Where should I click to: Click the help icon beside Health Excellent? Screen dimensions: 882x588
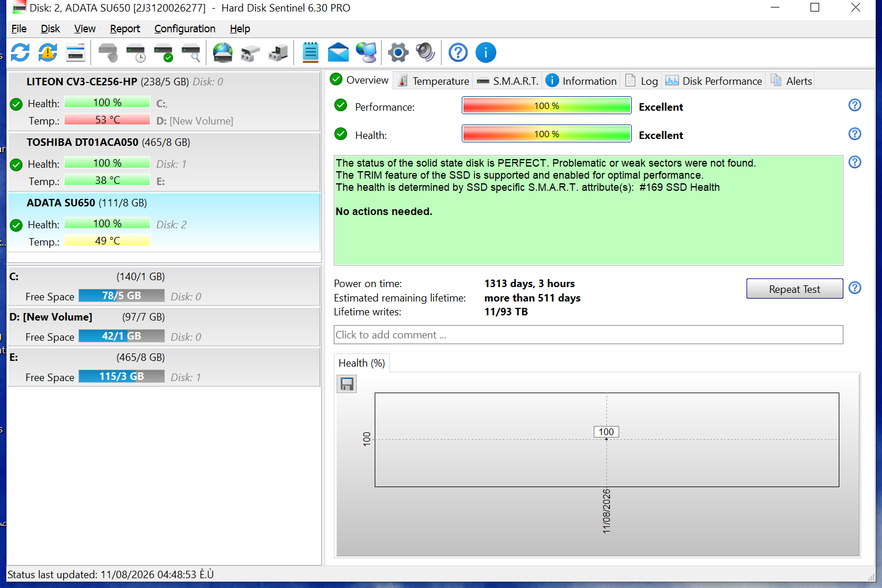point(855,134)
